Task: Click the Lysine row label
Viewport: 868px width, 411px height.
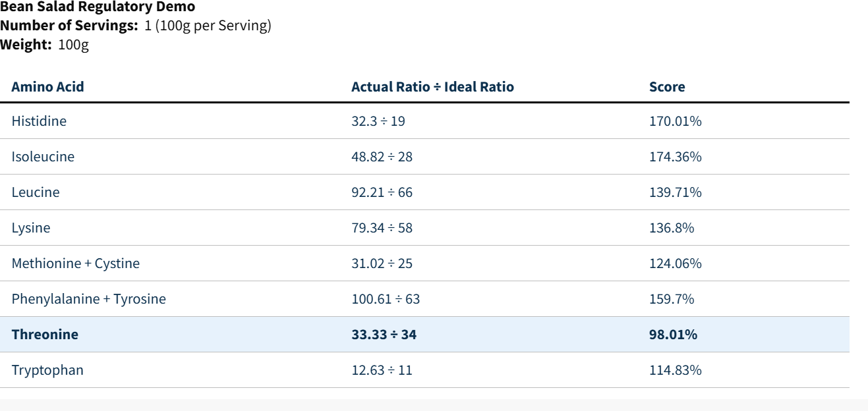Action: pos(31,228)
